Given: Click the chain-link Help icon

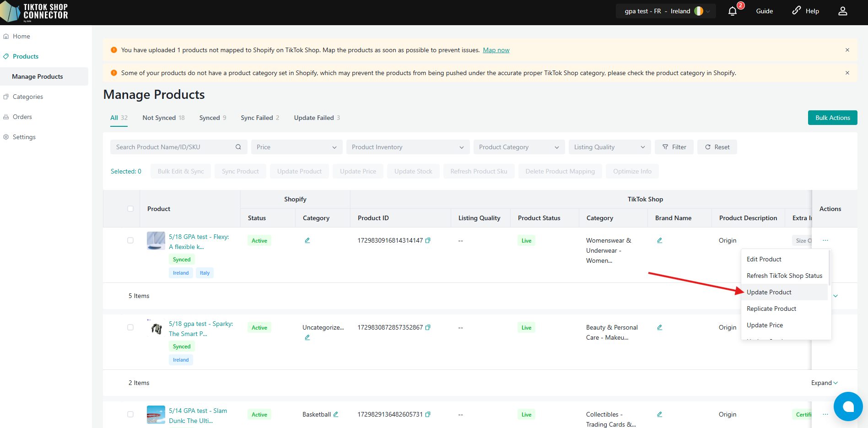Looking at the screenshot, I should click(x=797, y=11).
